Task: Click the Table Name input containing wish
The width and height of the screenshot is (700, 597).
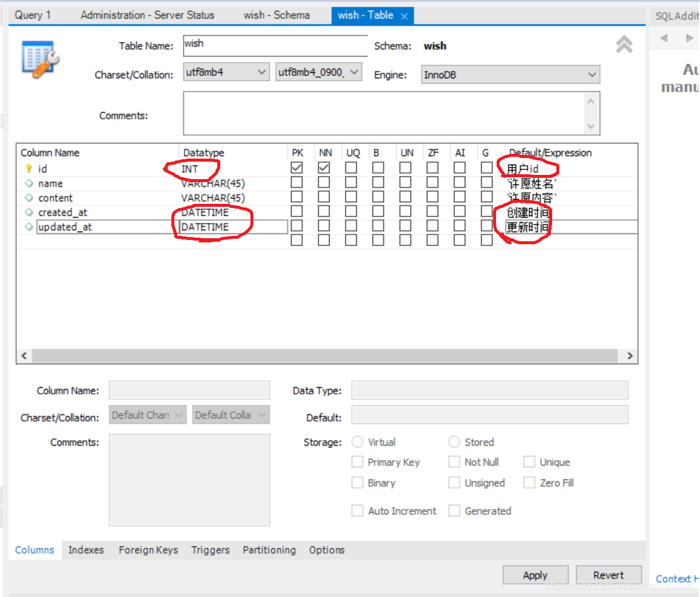Action: (x=275, y=45)
